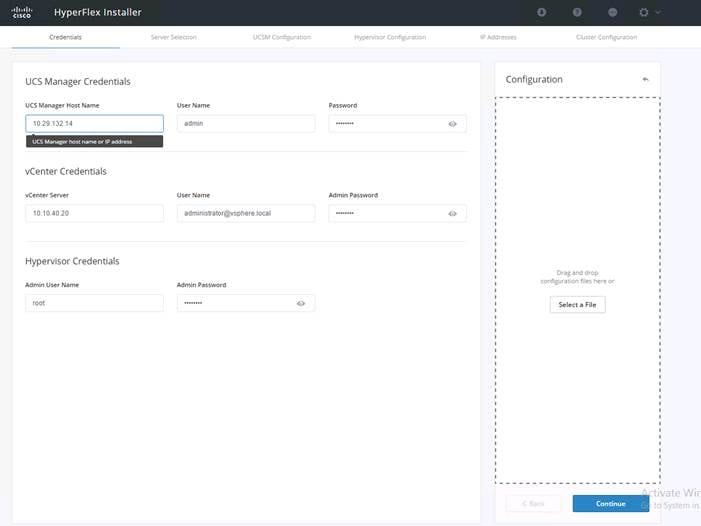Click the vCenter Admin Password field
Screen dimensions: 701x526
(x=397, y=213)
